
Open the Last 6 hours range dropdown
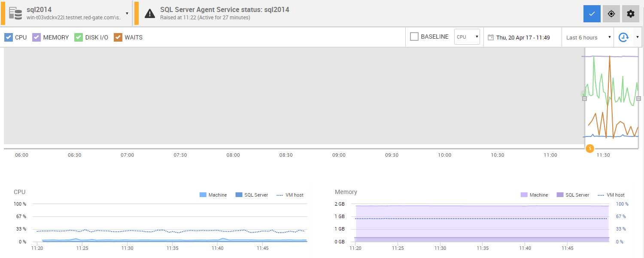(587, 37)
